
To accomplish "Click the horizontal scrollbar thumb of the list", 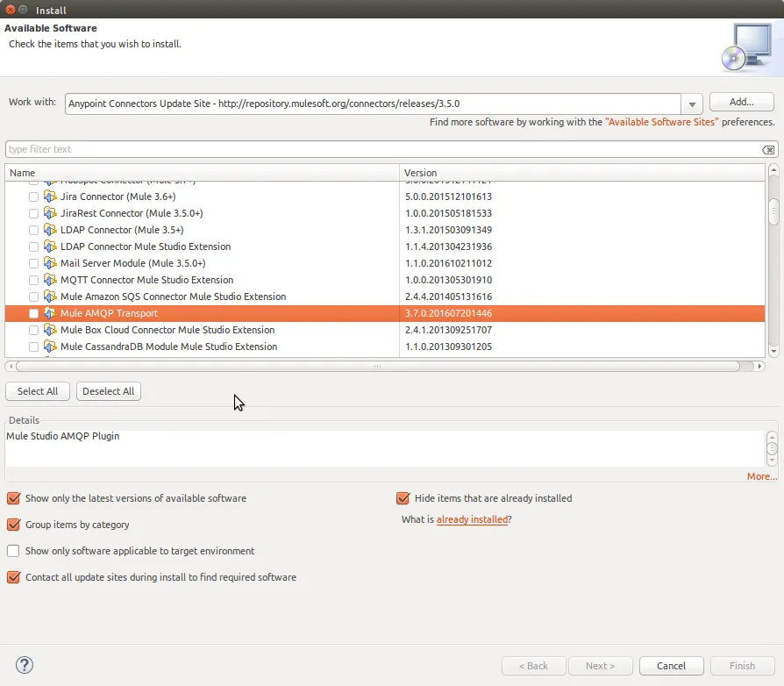I will (x=377, y=367).
